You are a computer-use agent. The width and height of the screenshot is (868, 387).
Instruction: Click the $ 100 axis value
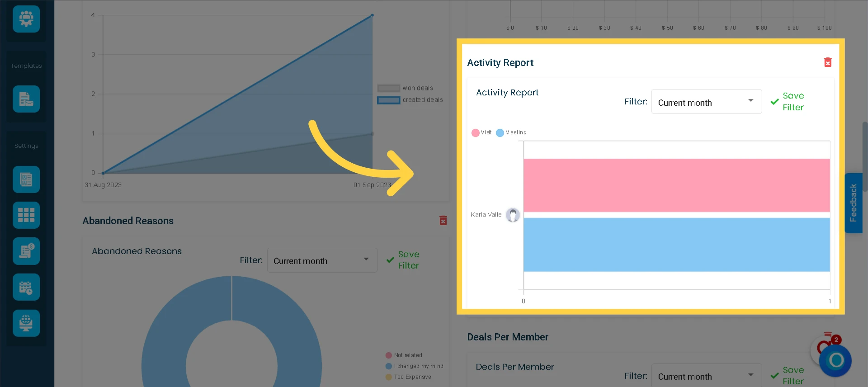(x=825, y=28)
